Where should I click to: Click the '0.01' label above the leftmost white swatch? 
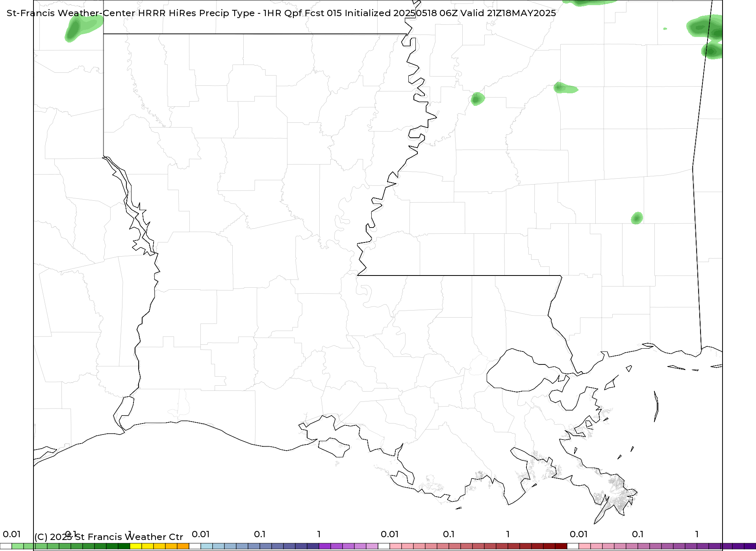tap(12, 534)
